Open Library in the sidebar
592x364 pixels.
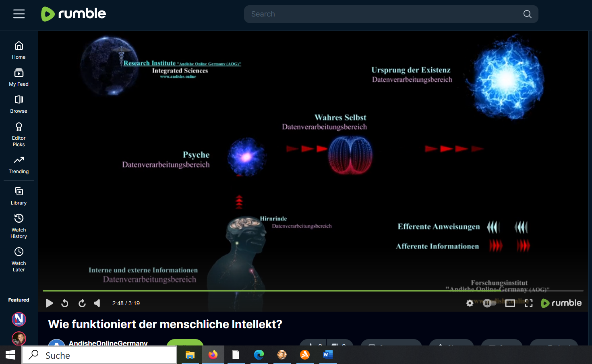19,196
